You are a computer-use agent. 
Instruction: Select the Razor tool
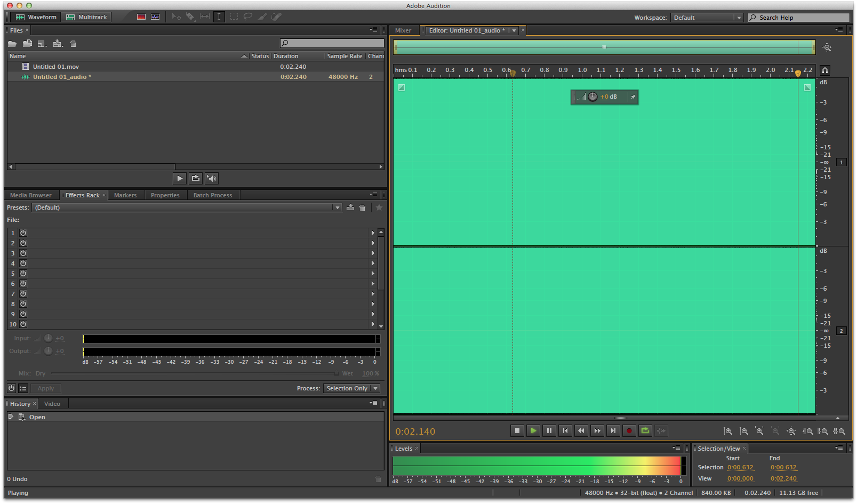(190, 17)
